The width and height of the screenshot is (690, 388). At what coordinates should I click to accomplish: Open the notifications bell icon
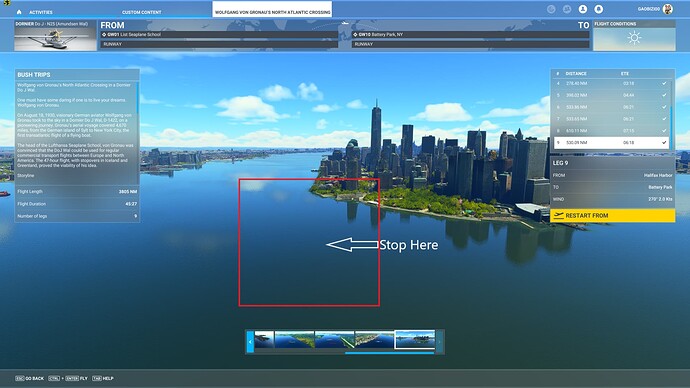pyautogui.click(x=598, y=9)
